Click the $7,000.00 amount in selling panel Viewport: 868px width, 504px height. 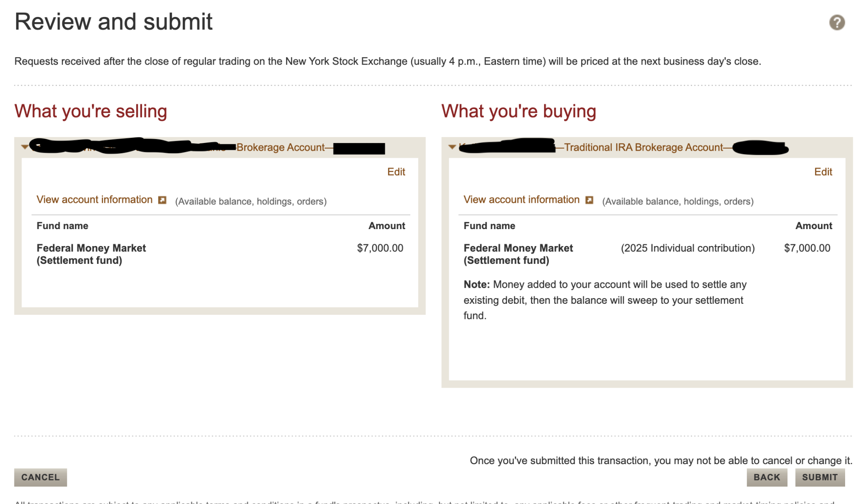tap(379, 248)
